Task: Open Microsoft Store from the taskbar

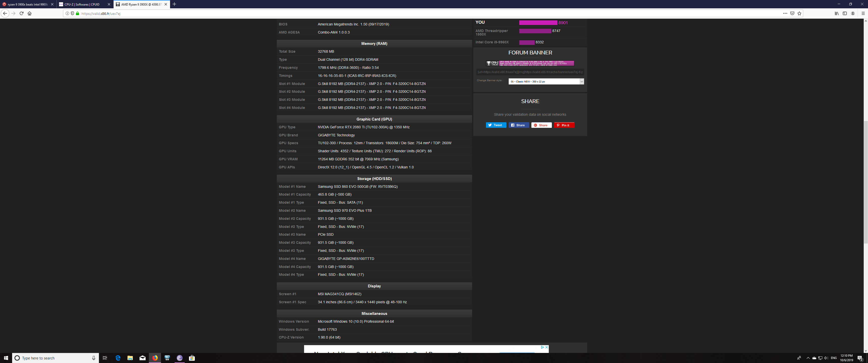Action: 192,358
